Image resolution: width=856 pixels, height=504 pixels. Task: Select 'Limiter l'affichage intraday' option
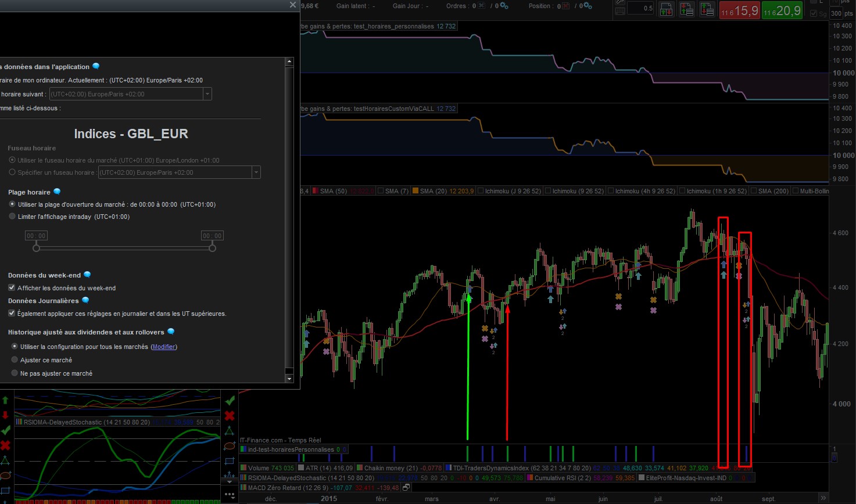tap(12, 217)
